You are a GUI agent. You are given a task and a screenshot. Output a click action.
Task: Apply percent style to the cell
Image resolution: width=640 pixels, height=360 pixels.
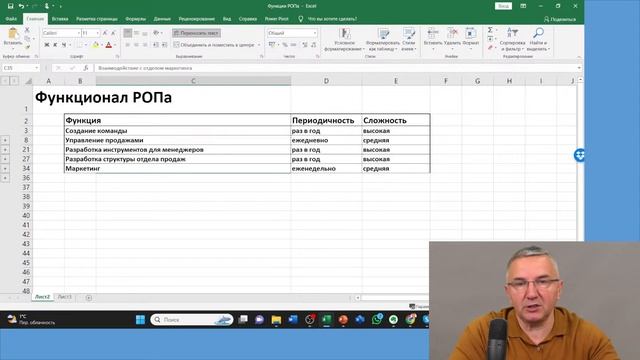284,45
